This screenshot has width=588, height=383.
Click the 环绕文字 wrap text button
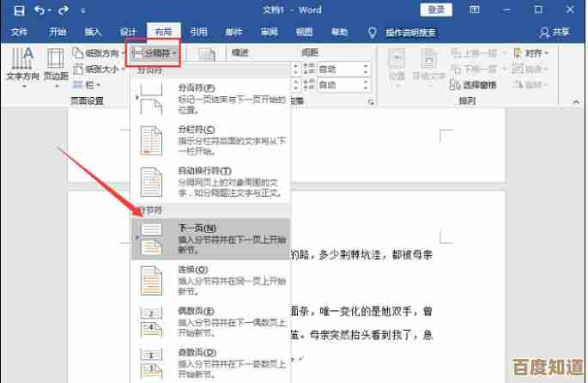coord(429,68)
